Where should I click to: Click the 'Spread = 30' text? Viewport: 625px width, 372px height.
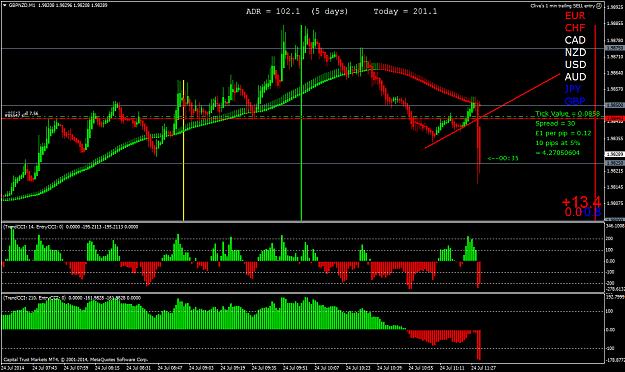coord(555,124)
